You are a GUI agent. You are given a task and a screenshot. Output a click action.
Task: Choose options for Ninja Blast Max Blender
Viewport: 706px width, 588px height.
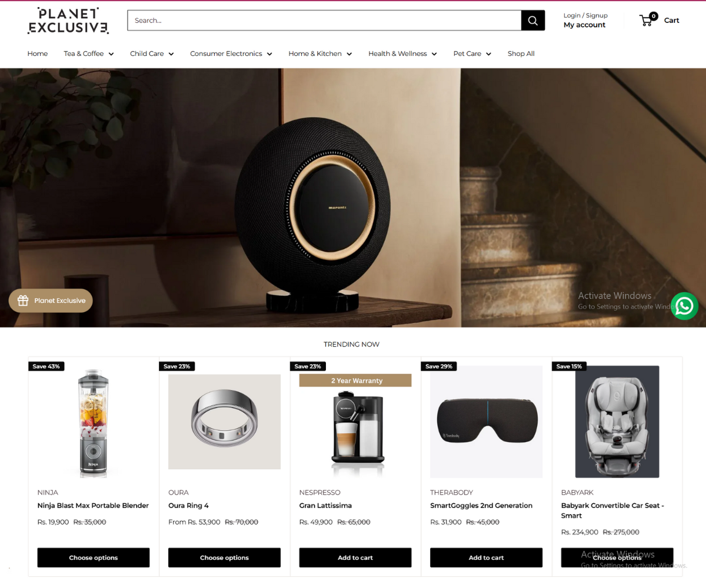pyautogui.click(x=94, y=557)
